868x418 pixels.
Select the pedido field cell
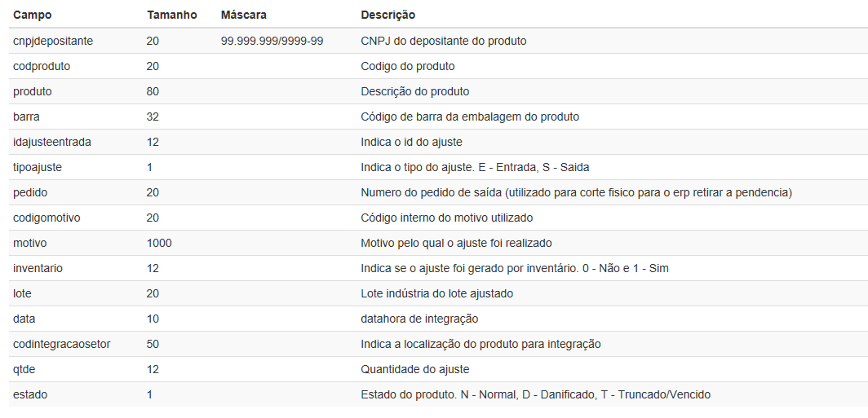click(29, 192)
